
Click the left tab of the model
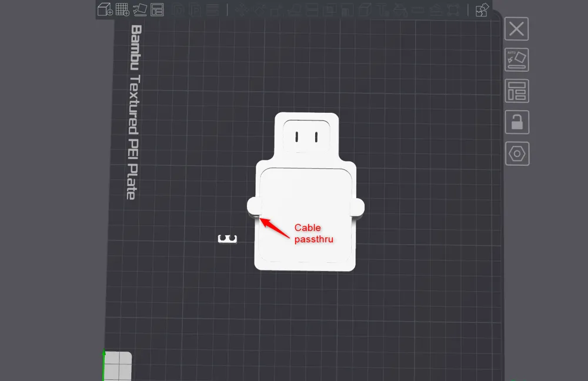point(253,206)
